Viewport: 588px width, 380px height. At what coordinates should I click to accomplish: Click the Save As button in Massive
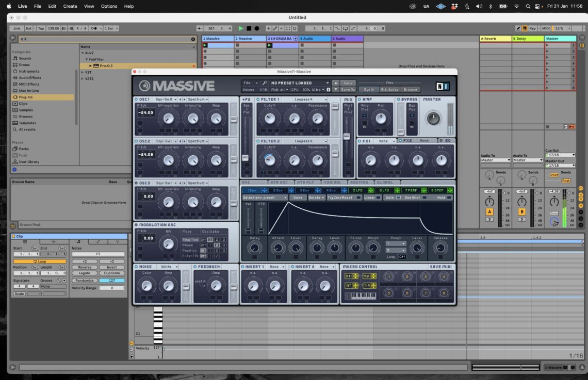coord(348,89)
